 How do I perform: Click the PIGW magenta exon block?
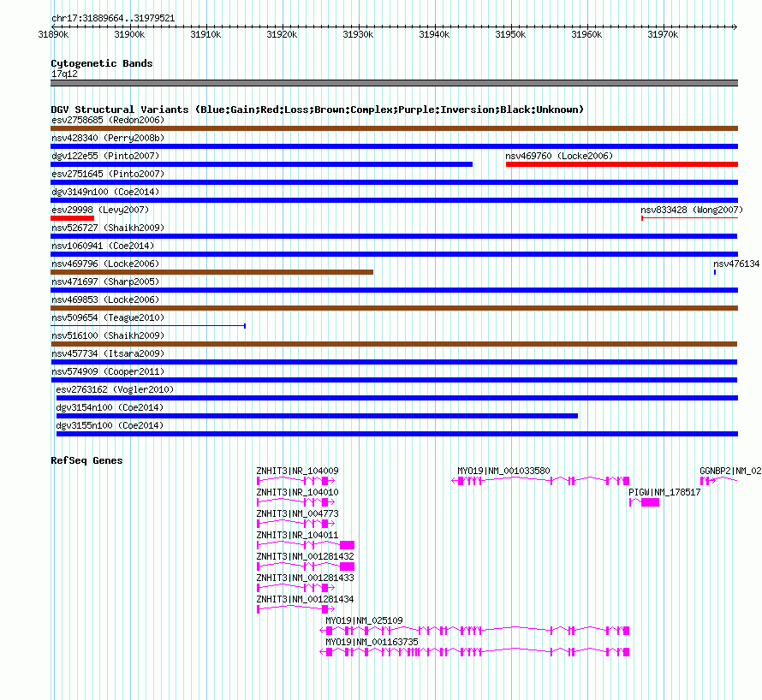tap(650, 502)
